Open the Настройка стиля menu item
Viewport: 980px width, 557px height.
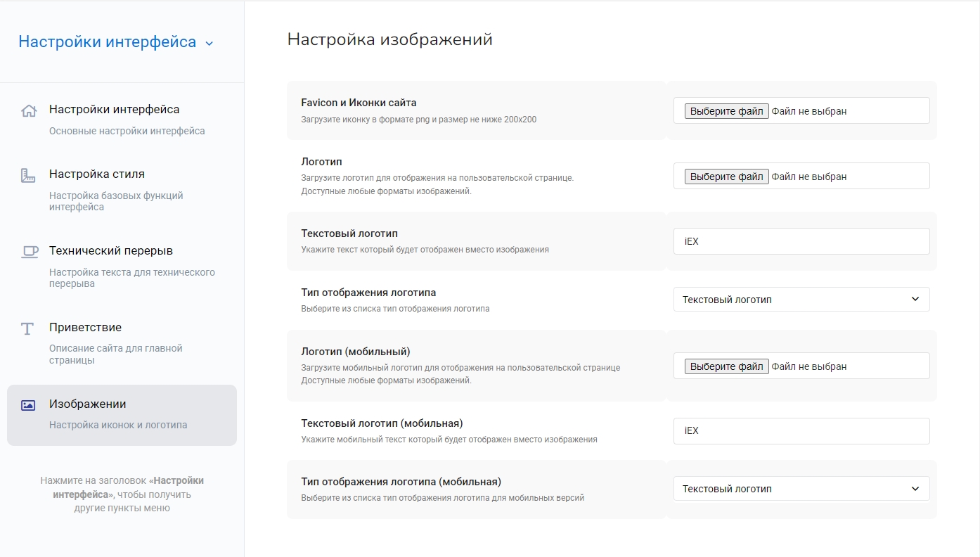point(97,174)
